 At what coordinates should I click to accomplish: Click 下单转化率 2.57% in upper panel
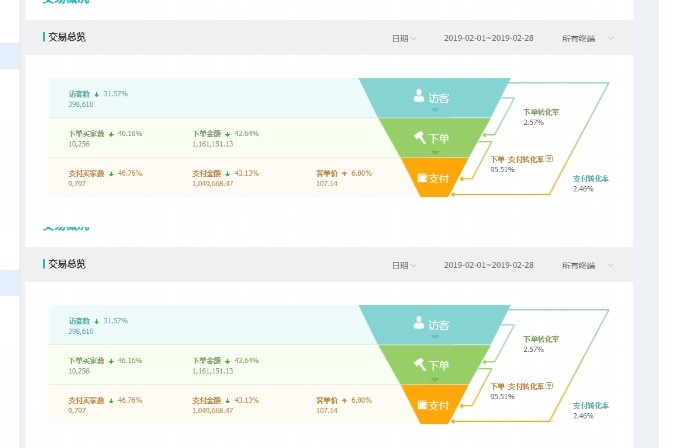tap(534, 122)
